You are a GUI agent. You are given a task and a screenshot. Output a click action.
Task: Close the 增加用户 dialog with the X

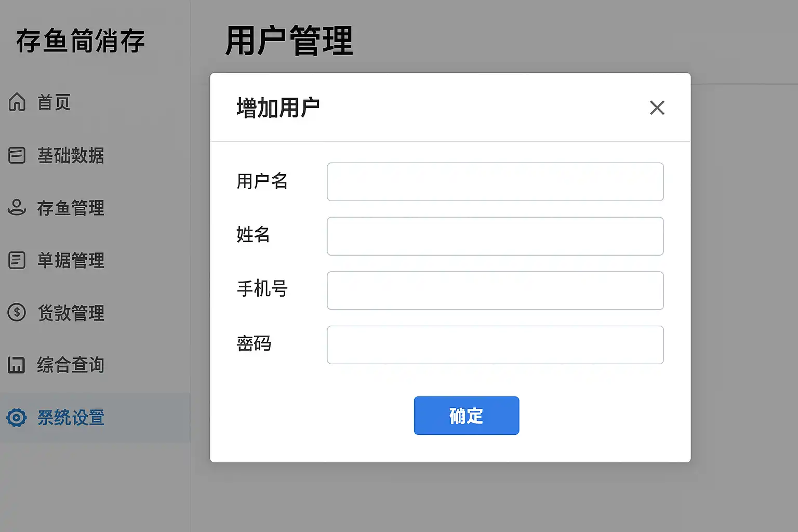(657, 108)
